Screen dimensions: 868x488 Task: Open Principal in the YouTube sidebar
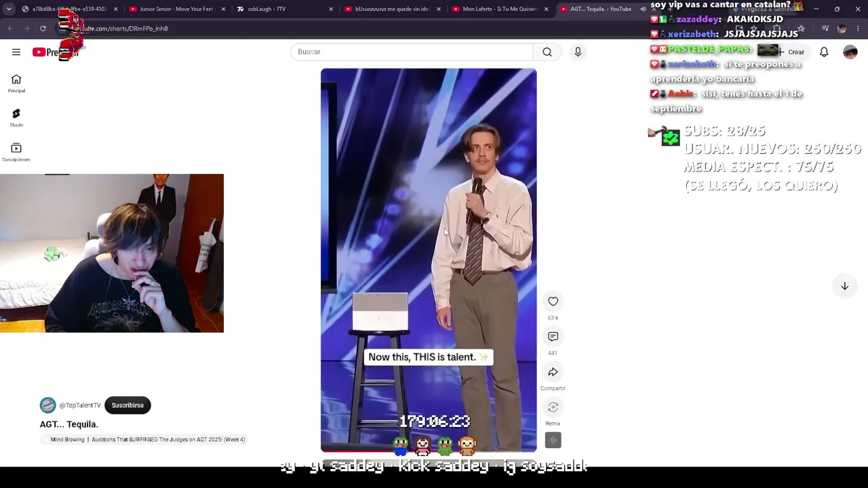coord(16,83)
